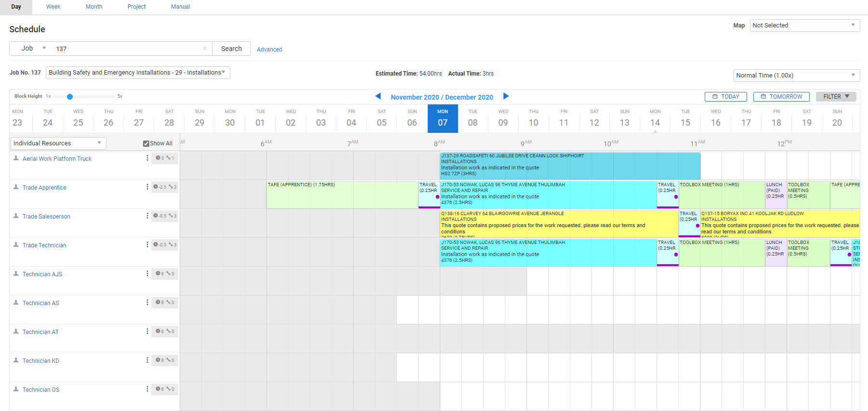This screenshot has height=411, width=868.
Task: Click hours badge for Technician AS
Action: pyautogui.click(x=165, y=302)
